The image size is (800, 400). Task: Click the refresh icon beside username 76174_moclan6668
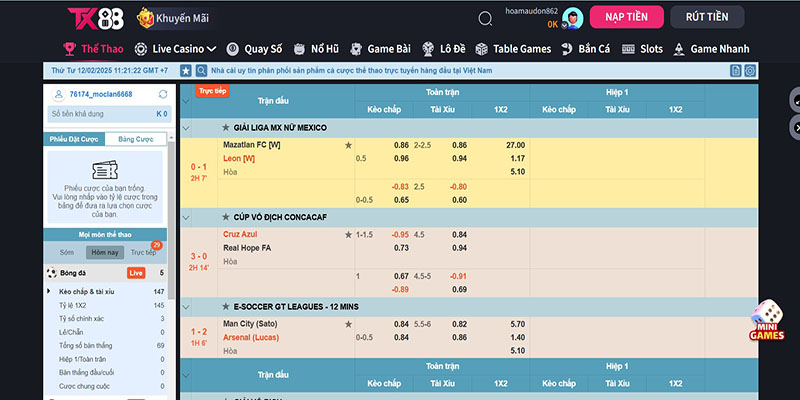point(163,94)
